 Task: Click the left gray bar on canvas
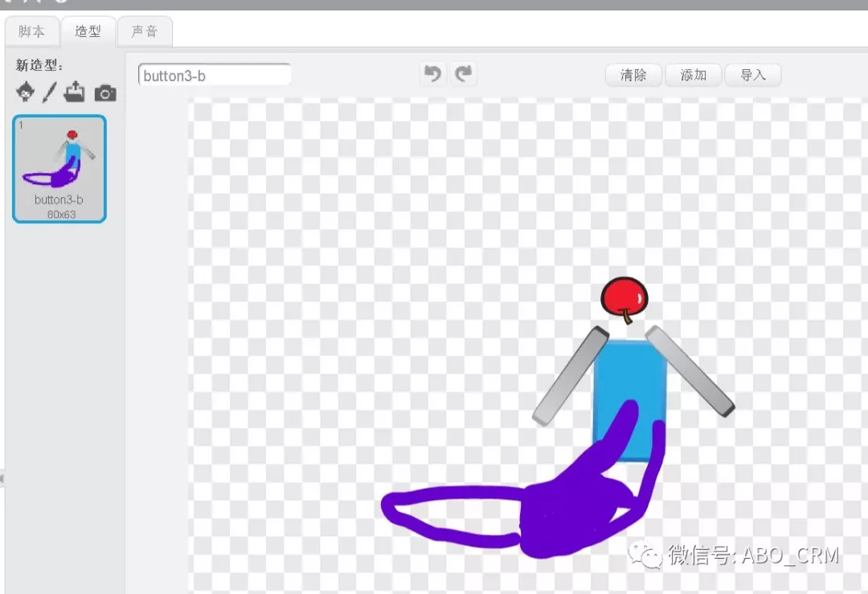click(x=571, y=376)
